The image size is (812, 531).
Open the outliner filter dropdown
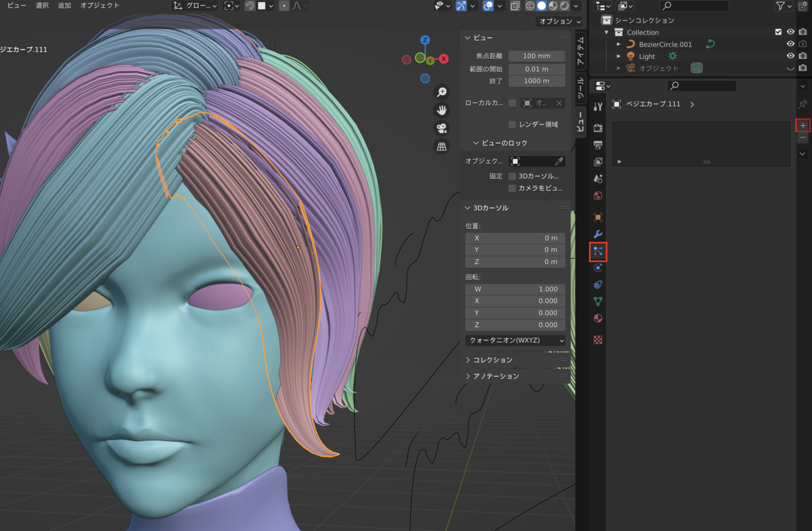(784, 5)
